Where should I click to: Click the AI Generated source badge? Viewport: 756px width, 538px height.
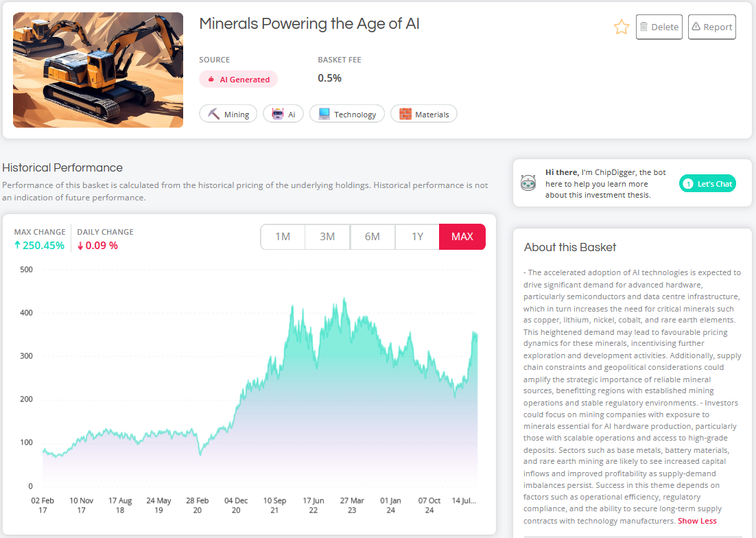(238, 80)
